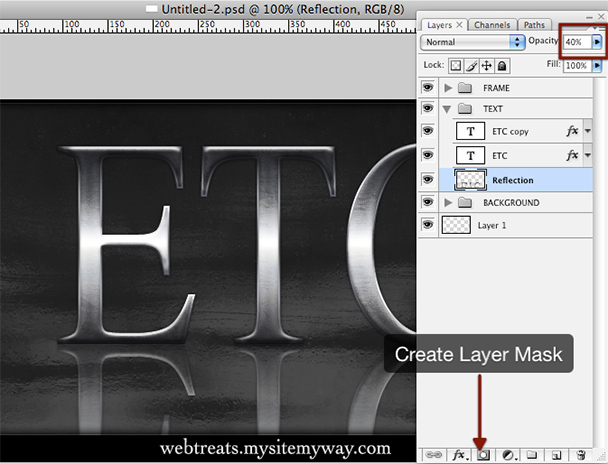This screenshot has width=608, height=464.
Task: Switch to the Paths tab
Action: coord(534,25)
